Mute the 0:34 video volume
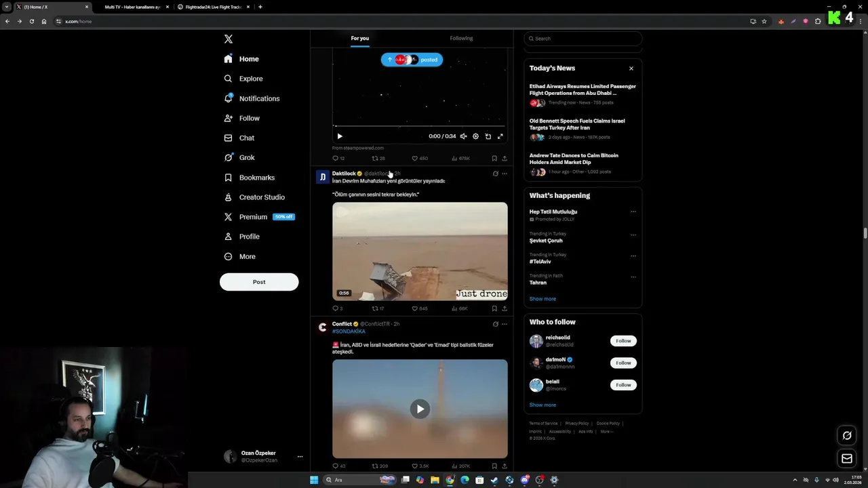 [464, 136]
